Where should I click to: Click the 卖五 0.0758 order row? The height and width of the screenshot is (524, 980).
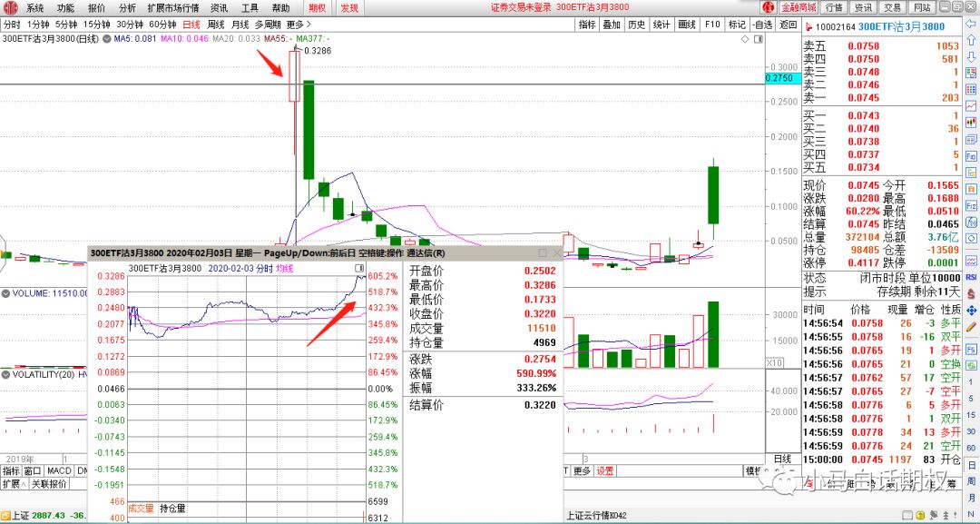coord(881,45)
